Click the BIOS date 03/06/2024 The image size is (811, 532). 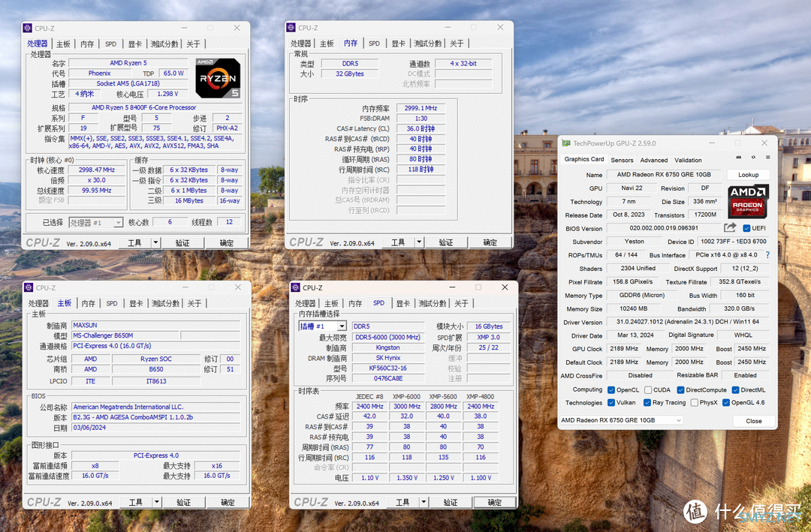coord(155,428)
